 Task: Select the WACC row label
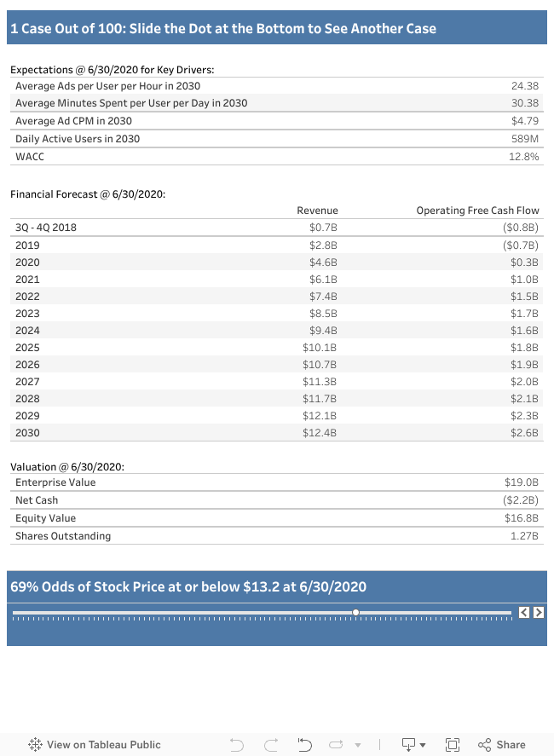point(29,157)
